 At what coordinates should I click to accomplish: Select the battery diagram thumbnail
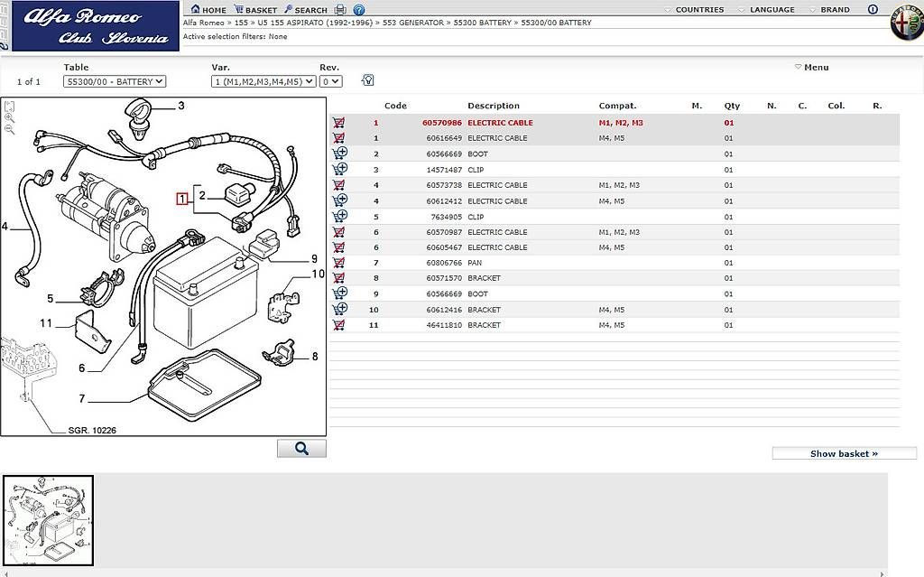pyautogui.click(x=48, y=520)
